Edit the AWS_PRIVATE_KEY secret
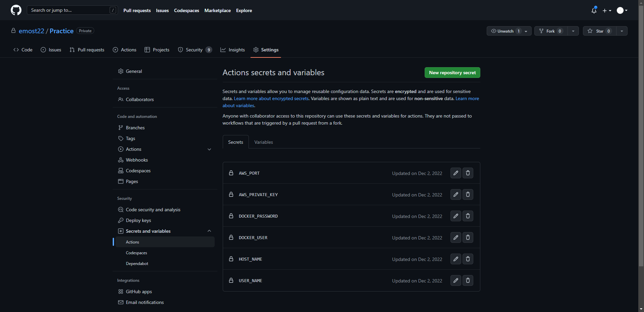The image size is (644, 312). point(455,194)
